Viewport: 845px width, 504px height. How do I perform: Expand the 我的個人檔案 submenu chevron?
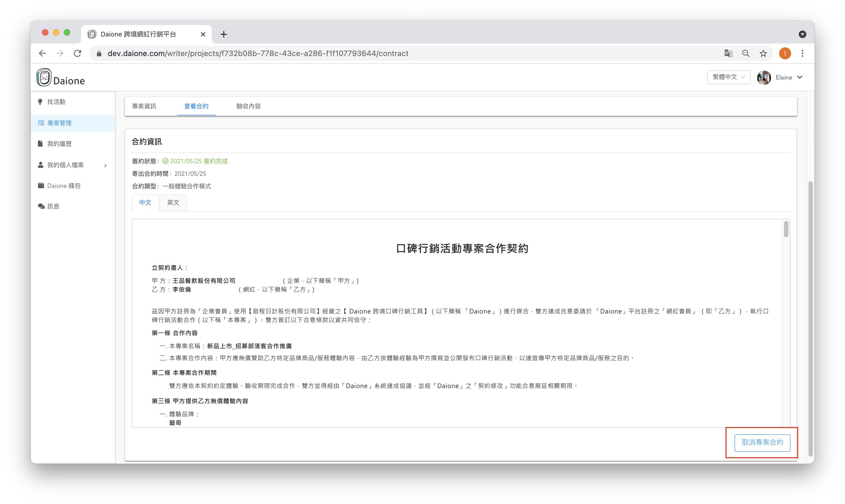[x=105, y=165]
